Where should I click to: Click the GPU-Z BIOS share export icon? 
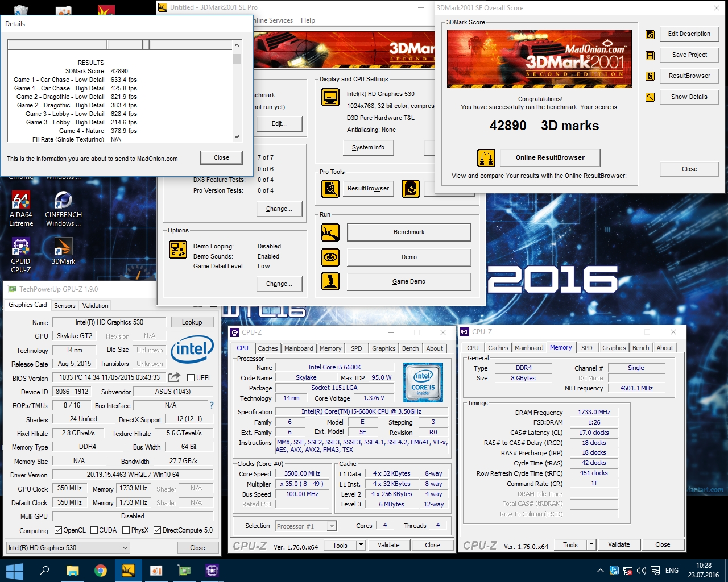coord(175,377)
